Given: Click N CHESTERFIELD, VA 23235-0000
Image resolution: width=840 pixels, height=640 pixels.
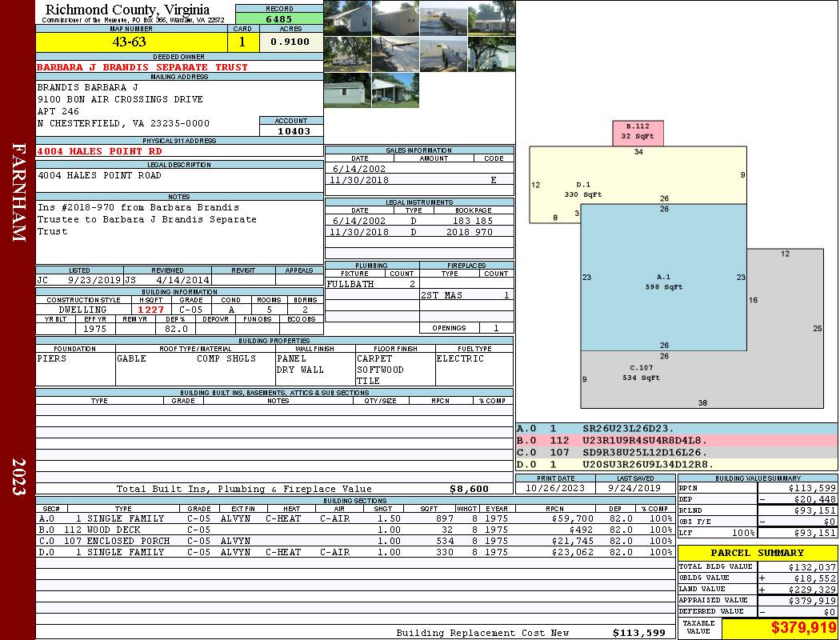Looking at the screenshot, I should point(123,124).
